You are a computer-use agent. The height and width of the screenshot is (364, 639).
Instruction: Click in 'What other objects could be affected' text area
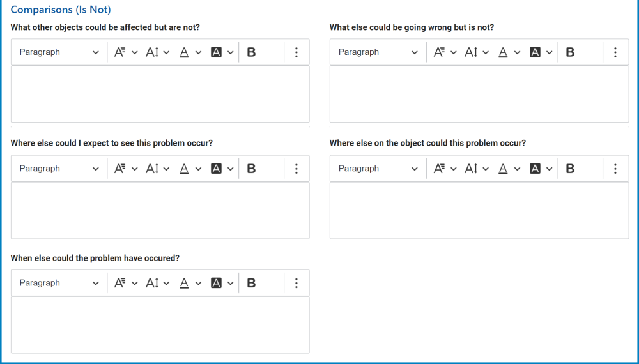click(160, 94)
